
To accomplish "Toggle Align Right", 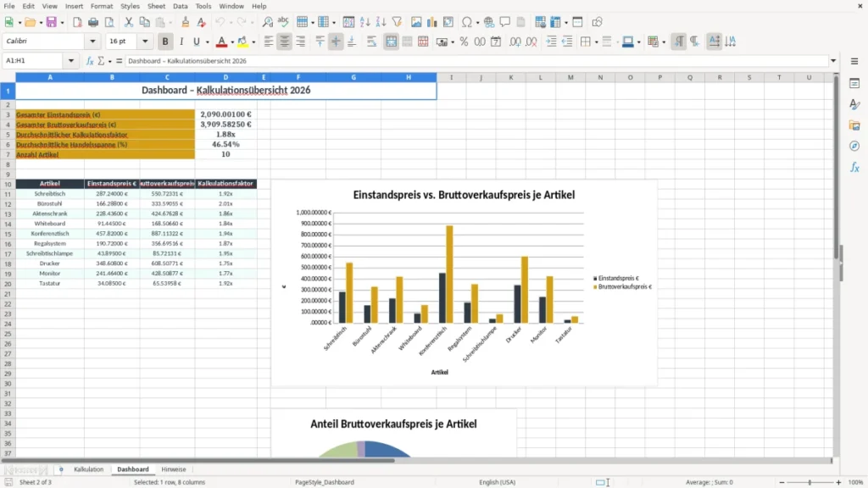I will [x=301, y=42].
